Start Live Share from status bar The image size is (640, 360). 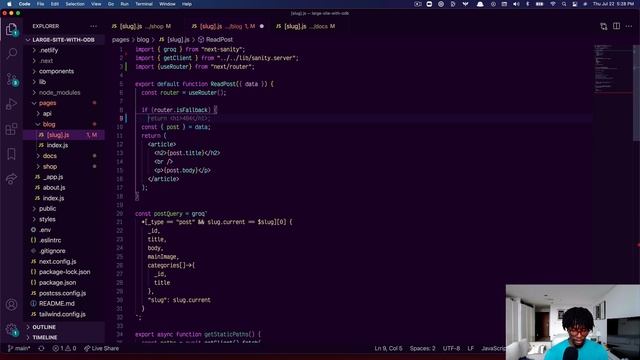(101, 348)
